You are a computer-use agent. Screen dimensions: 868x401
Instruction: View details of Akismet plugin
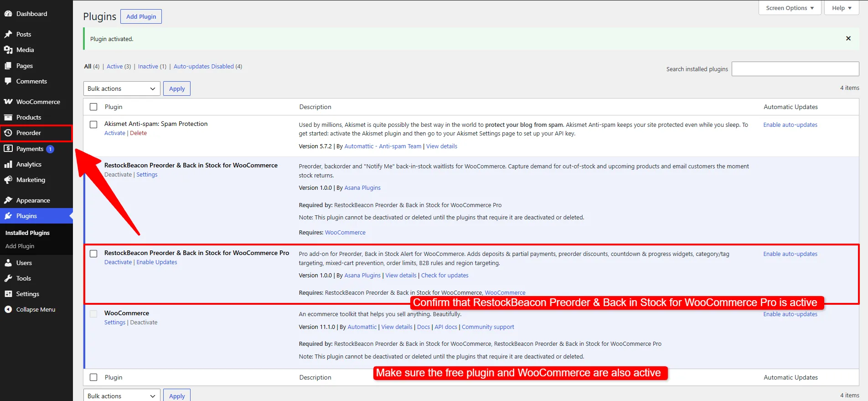(441, 146)
